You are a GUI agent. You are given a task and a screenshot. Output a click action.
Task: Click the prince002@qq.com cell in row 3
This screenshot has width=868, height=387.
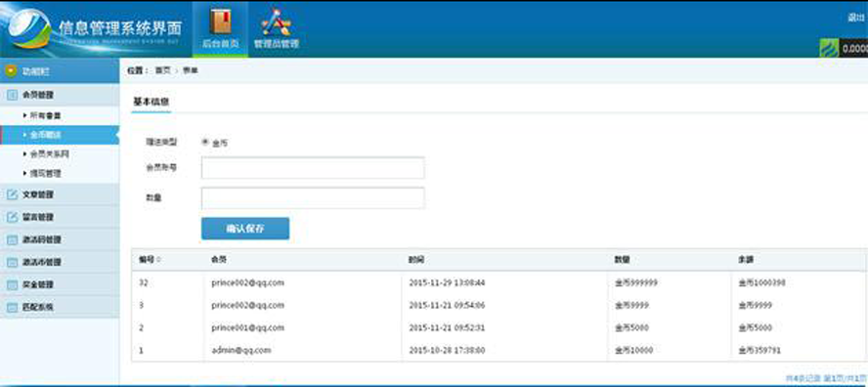coord(247,306)
